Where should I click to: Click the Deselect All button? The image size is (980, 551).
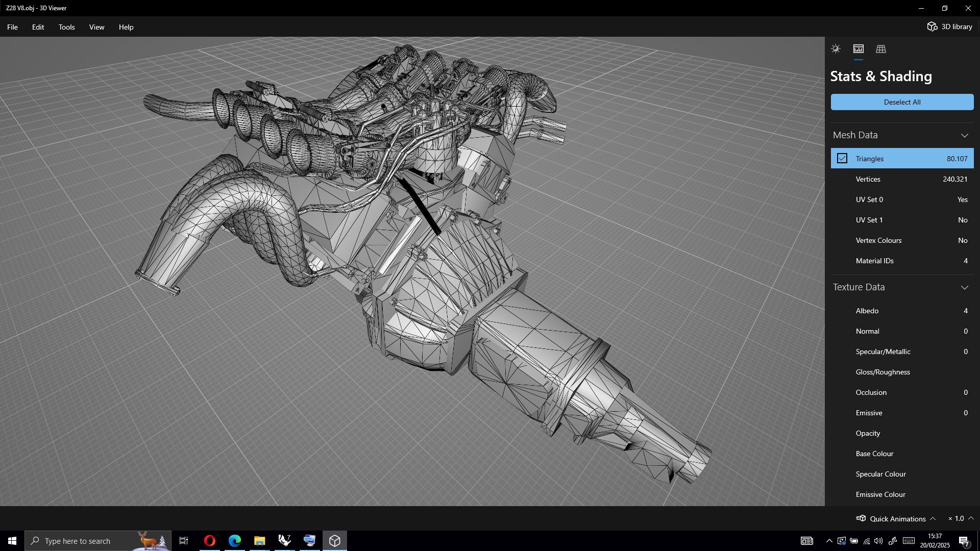(x=902, y=102)
